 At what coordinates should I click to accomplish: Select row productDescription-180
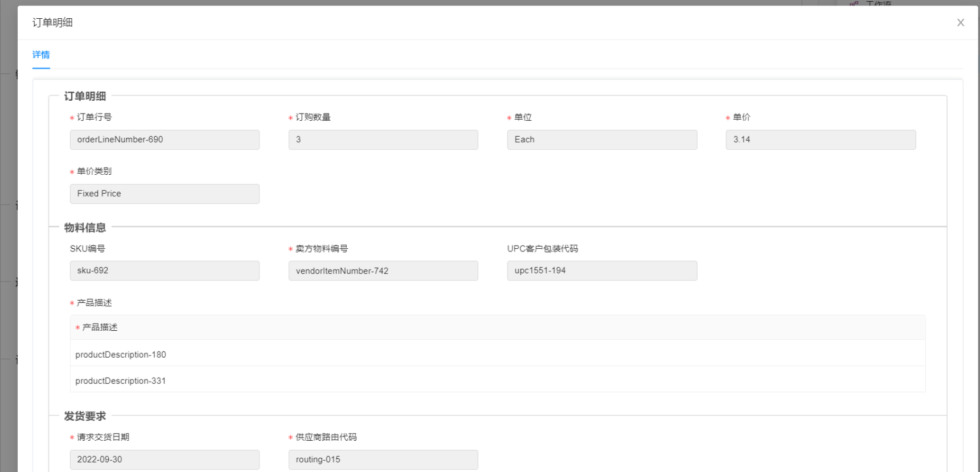coord(498,354)
